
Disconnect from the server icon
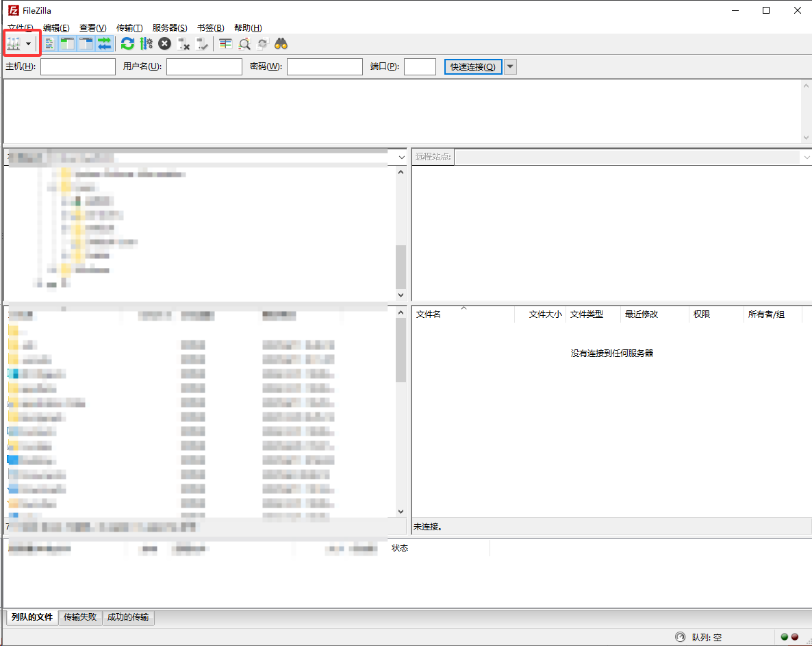[x=183, y=44]
